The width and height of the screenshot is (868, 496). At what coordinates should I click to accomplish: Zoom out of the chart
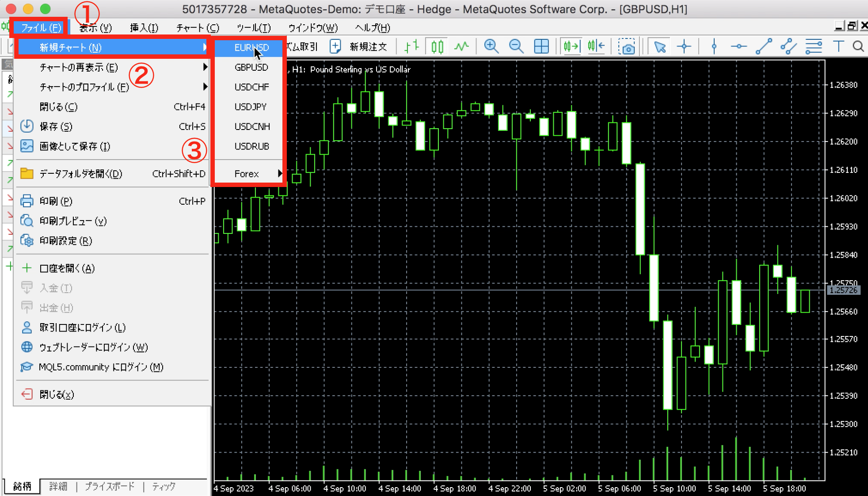click(516, 46)
